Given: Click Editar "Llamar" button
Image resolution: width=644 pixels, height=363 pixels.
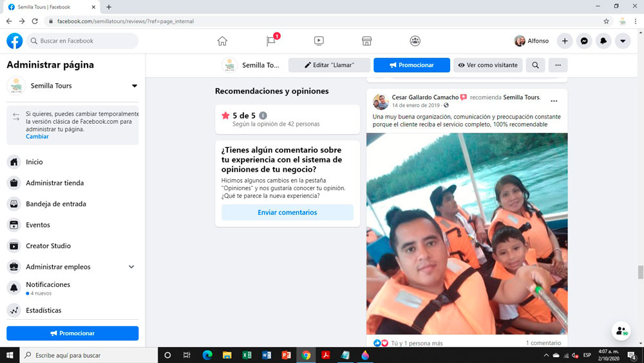Looking at the screenshot, I should coord(329,65).
